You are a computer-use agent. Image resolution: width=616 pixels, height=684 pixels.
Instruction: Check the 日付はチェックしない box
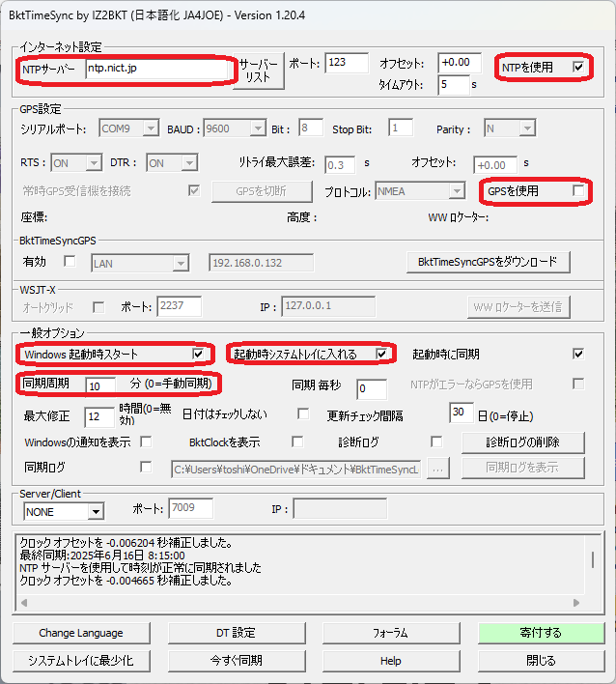tap(303, 413)
